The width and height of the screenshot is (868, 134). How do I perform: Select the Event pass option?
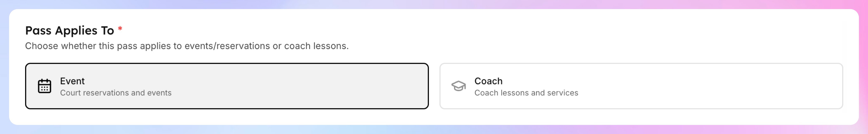coord(226,86)
